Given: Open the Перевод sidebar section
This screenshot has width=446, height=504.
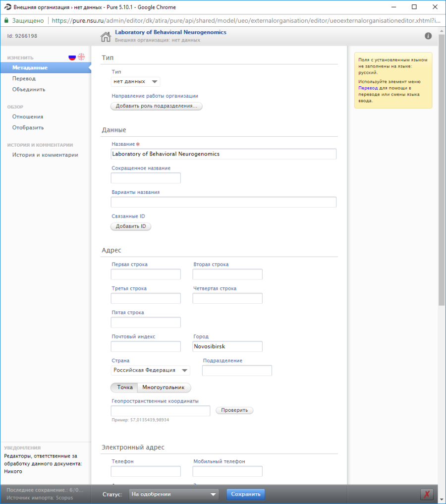Looking at the screenshot, I should pos(24,78).
